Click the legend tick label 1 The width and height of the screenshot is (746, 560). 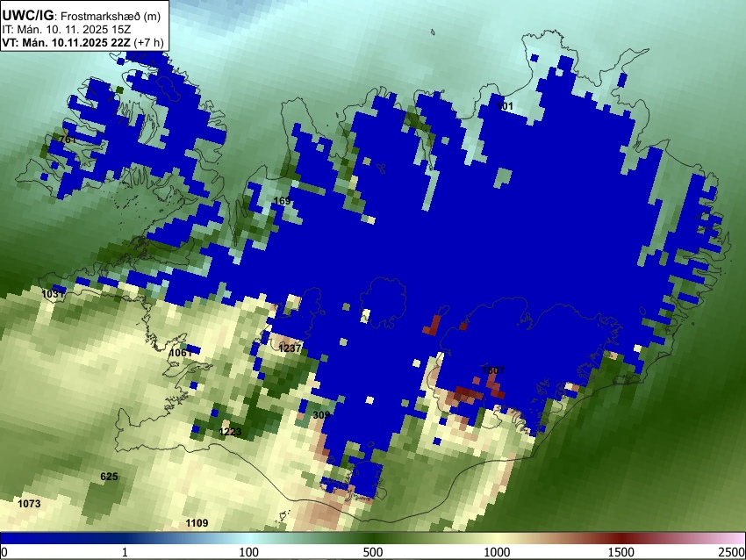coord(125,552)
